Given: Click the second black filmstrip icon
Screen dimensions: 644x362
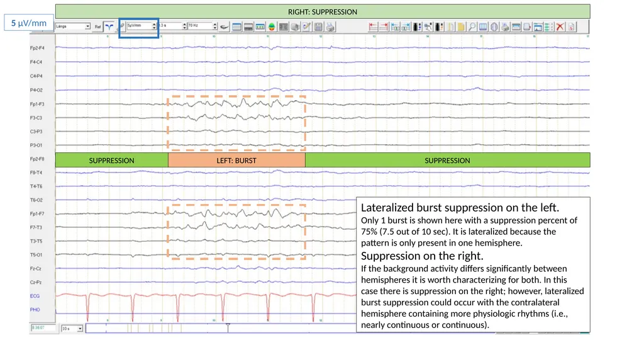Looking at the screenshot, I should tap(439, 27).
